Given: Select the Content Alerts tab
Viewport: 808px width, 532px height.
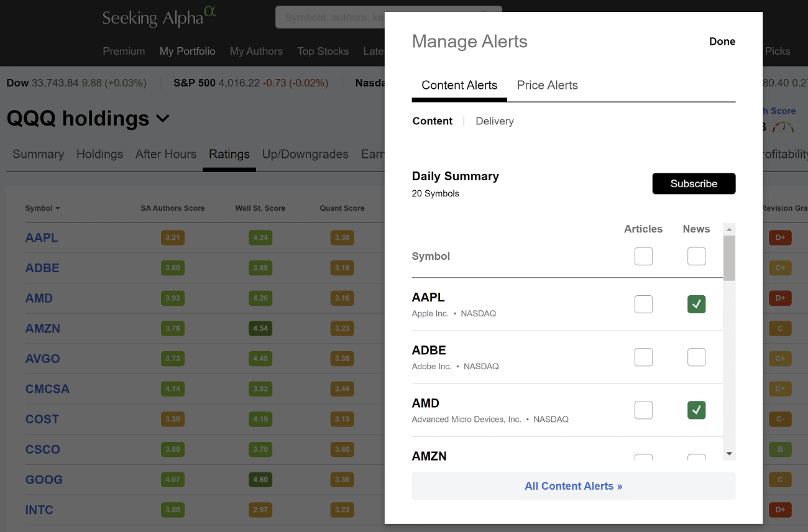Looking at the screenshot, I should pyautogui.click(x=459, y=85).
